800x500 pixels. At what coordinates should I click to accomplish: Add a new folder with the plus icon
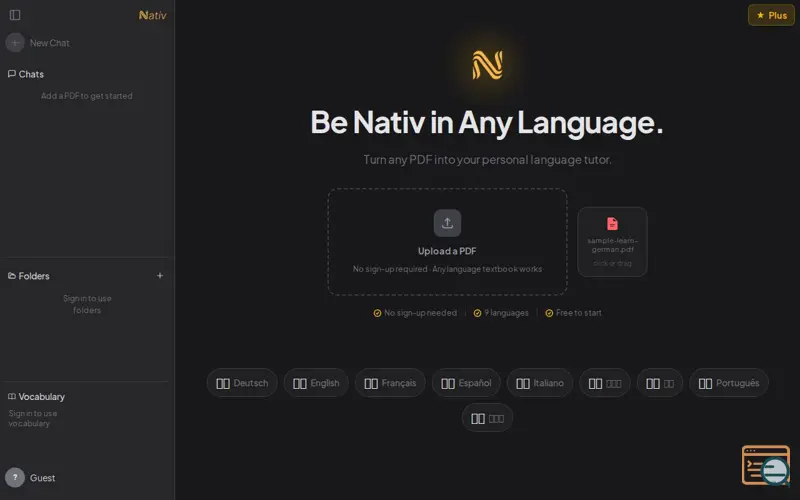pyautogui.click(x=160, y=276)
